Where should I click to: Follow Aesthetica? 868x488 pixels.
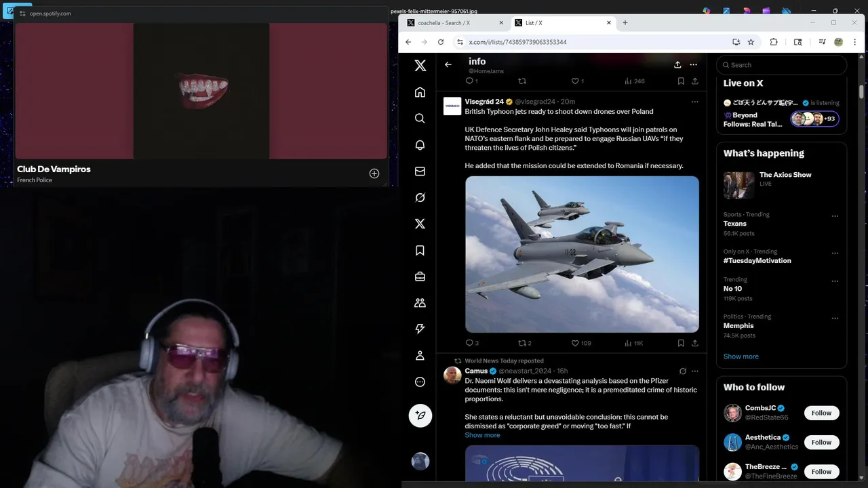tap(821, 442)
